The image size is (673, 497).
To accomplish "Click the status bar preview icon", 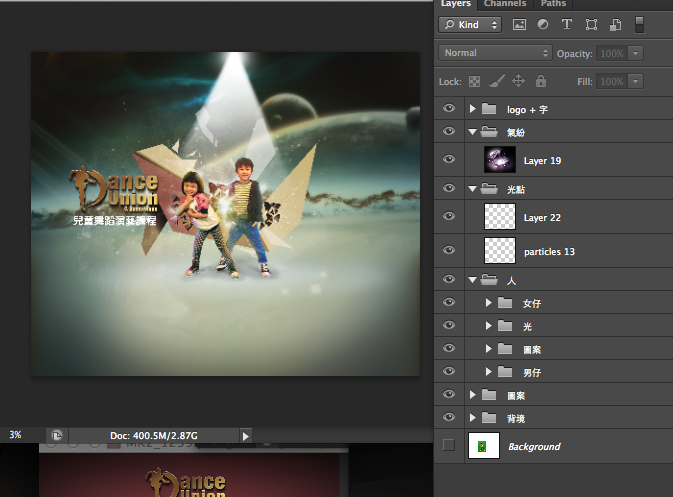I will (x=57, y=436).
